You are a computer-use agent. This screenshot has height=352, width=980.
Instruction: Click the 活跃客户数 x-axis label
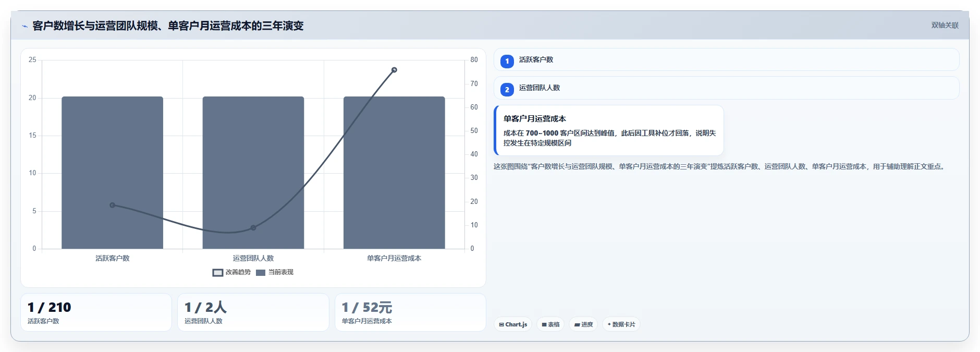(112, 258)
